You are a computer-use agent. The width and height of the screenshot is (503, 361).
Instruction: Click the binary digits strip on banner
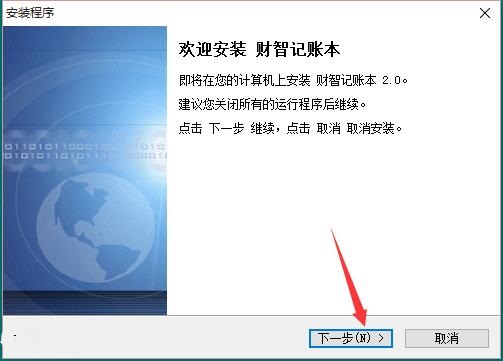(x=85, y=151)
